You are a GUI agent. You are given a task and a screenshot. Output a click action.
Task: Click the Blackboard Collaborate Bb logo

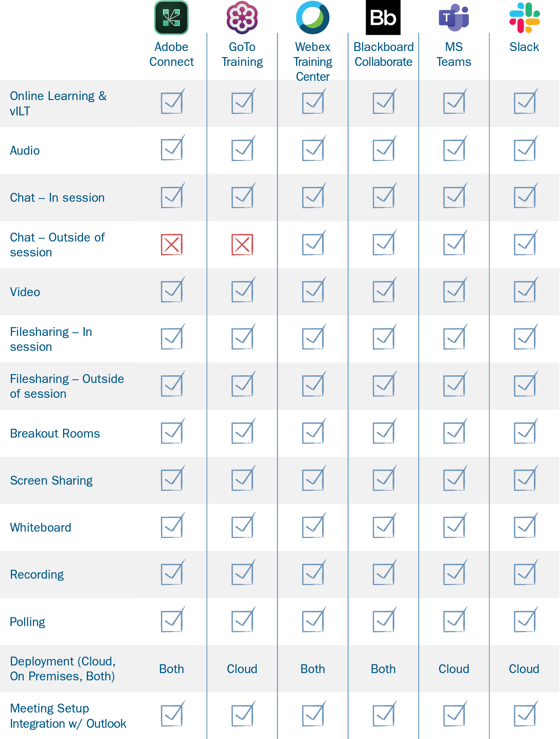pyautogui.click(x=383, y=18)
